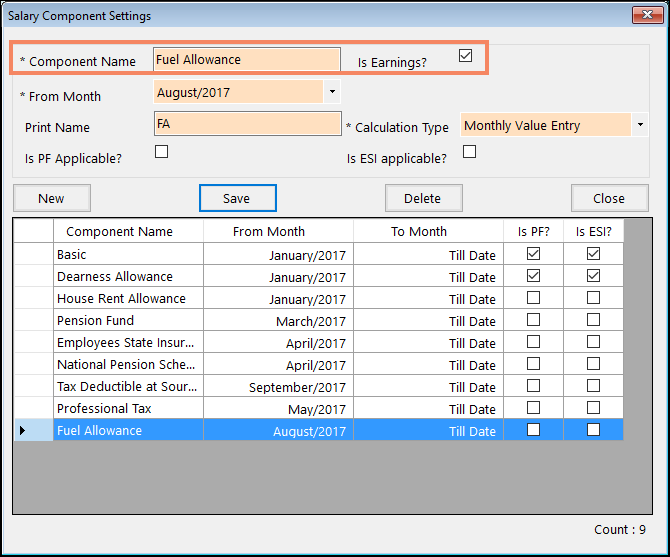
Task: Uncheck Is PF for Basic row
Action: [533, 254]
